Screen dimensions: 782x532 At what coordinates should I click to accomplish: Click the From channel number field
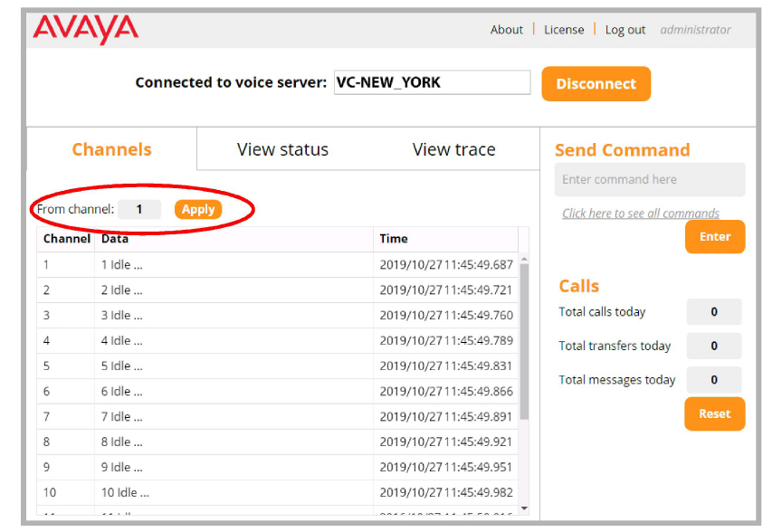click(139, 209)
